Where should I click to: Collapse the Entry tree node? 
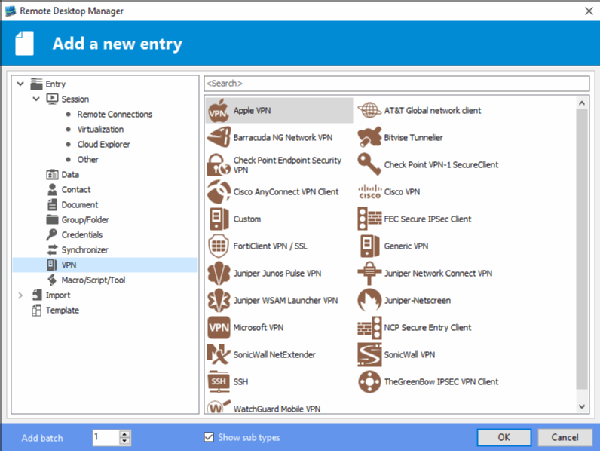(x=20, y=84)
